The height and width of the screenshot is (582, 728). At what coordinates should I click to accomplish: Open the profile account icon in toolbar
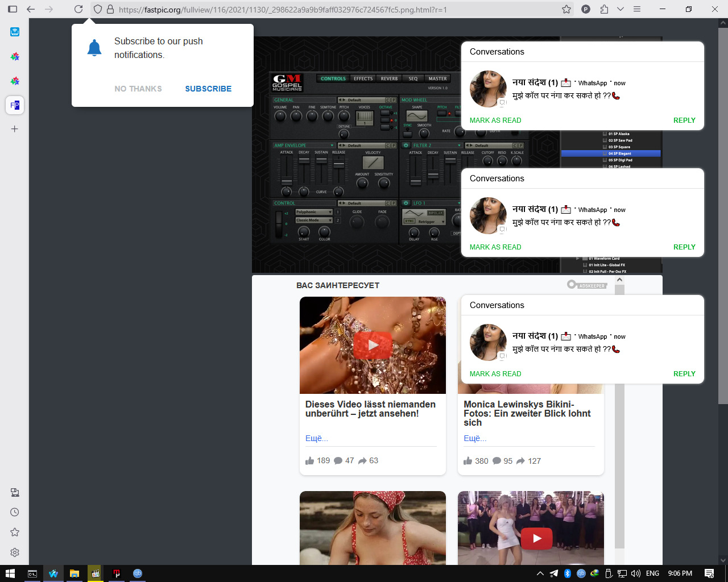click(x=586, y=9)
